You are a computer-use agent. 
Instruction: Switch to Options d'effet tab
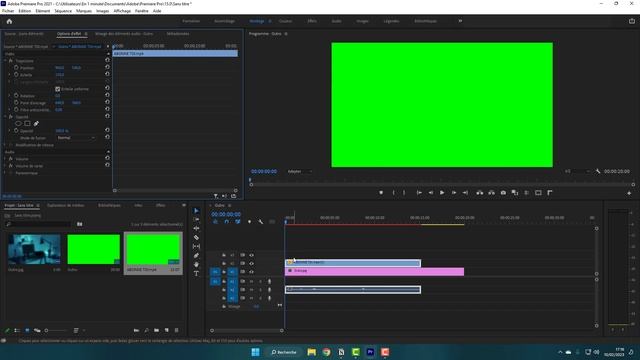[69, 34]
